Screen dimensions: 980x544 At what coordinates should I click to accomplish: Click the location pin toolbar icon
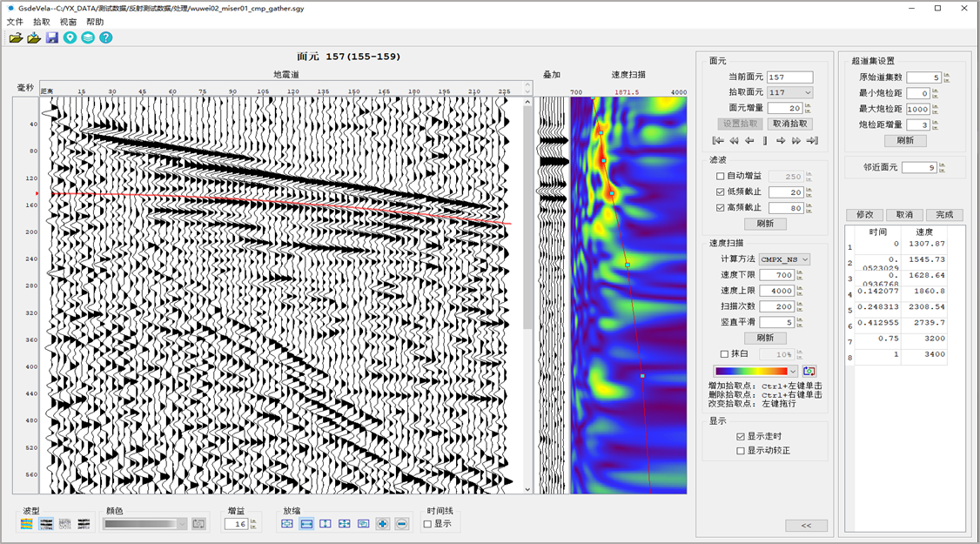click(x=70, y=37)
